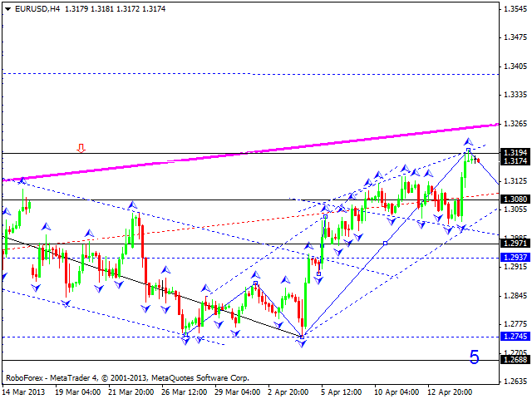Select the blue wave number 5 label

click(475, 357)
